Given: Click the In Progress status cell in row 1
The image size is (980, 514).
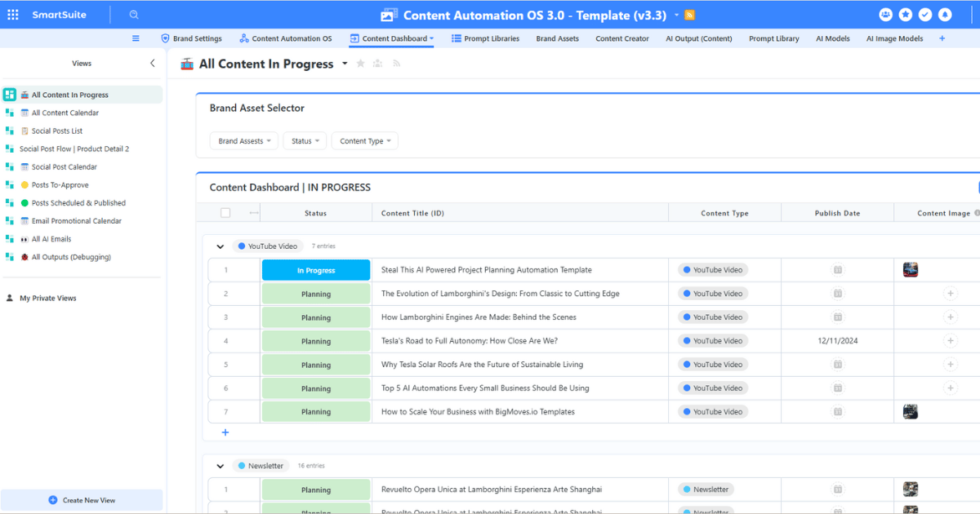Looking at the screenshot, I should coord(316,270).
